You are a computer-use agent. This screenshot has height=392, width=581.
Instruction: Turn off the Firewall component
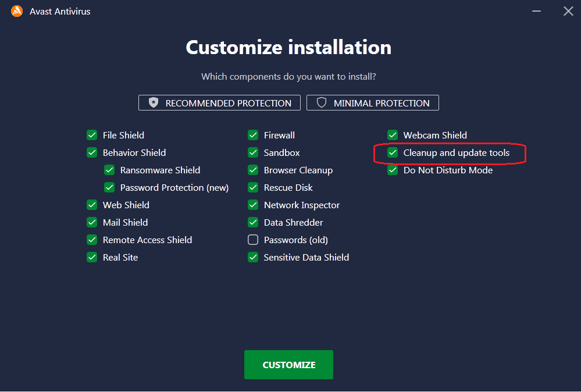coord(253,136)
